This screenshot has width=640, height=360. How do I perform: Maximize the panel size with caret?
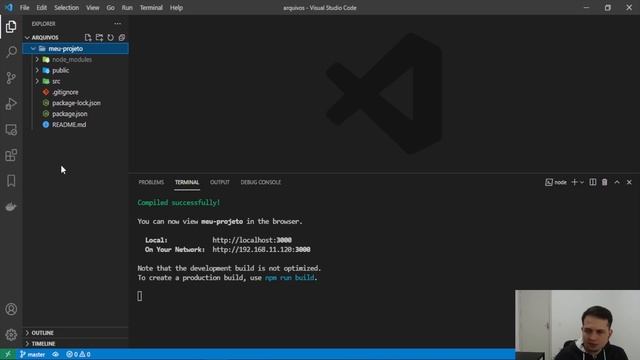[617, 182]
